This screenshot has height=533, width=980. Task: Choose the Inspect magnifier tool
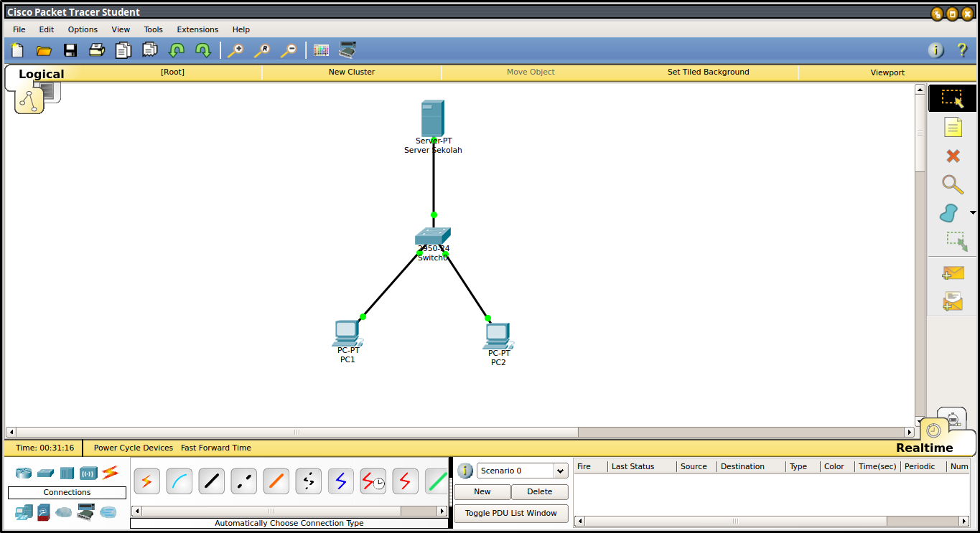pos(953,184)
